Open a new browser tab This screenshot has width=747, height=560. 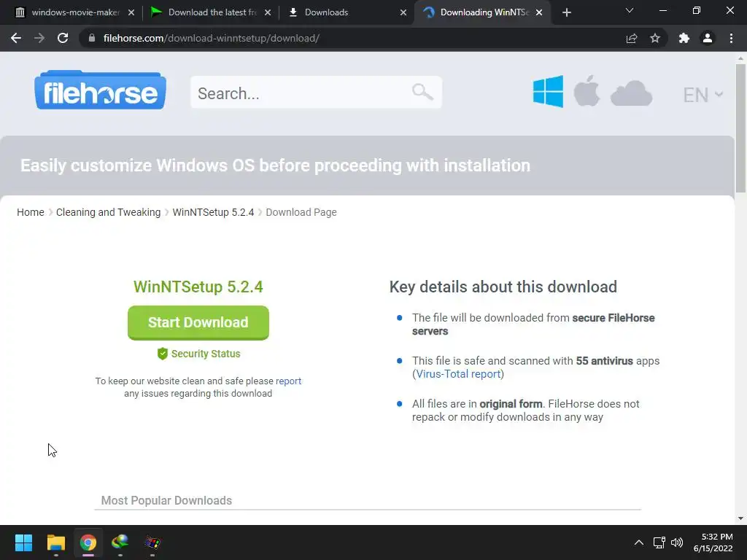pyautogui.click(x=566, y=12)
